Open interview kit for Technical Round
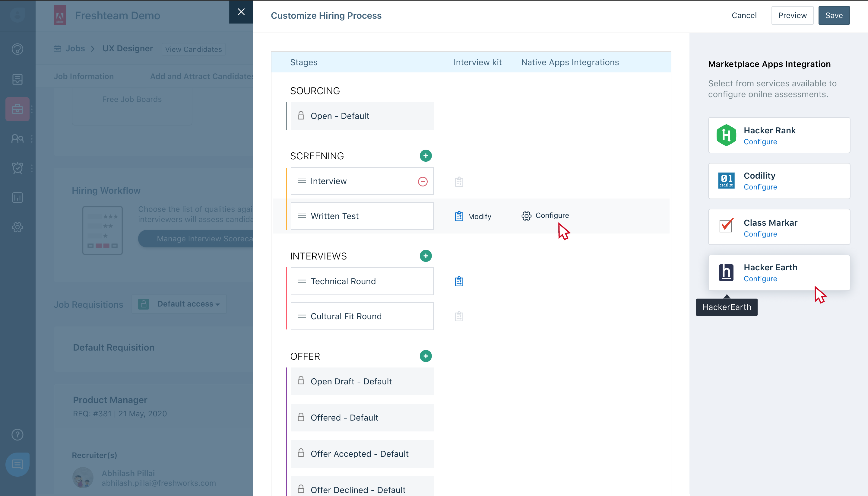Viewport: 868px width, 496px height. coord(459,281)
